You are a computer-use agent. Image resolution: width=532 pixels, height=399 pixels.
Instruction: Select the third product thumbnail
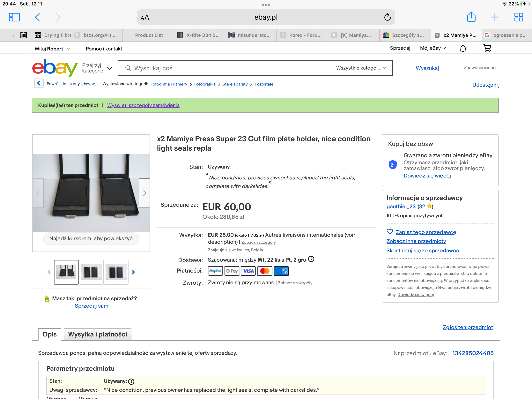tap(116, 272)
